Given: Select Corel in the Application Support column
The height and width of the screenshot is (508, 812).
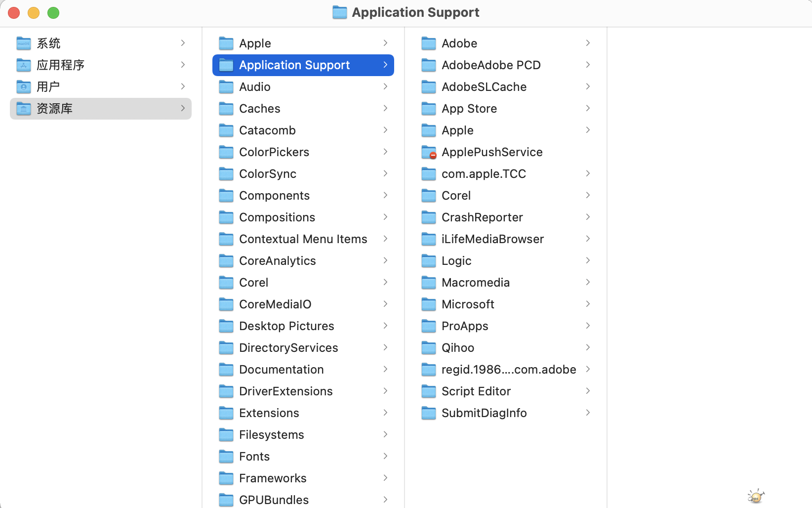Looking at the screenshot, I should point(506,196).
